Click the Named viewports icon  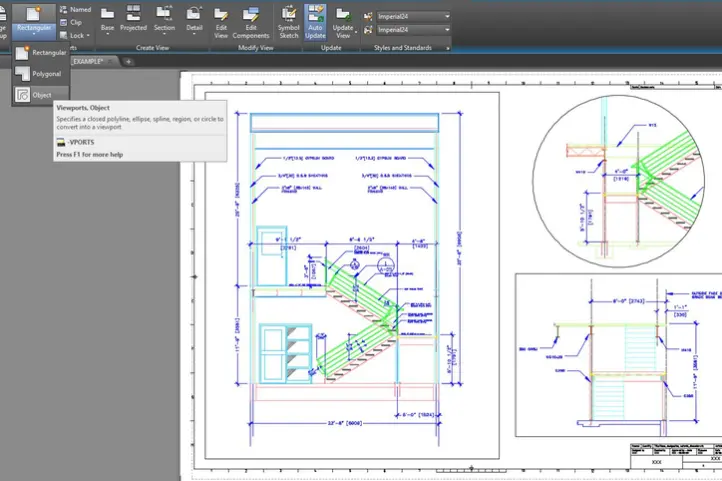(64, 9)
